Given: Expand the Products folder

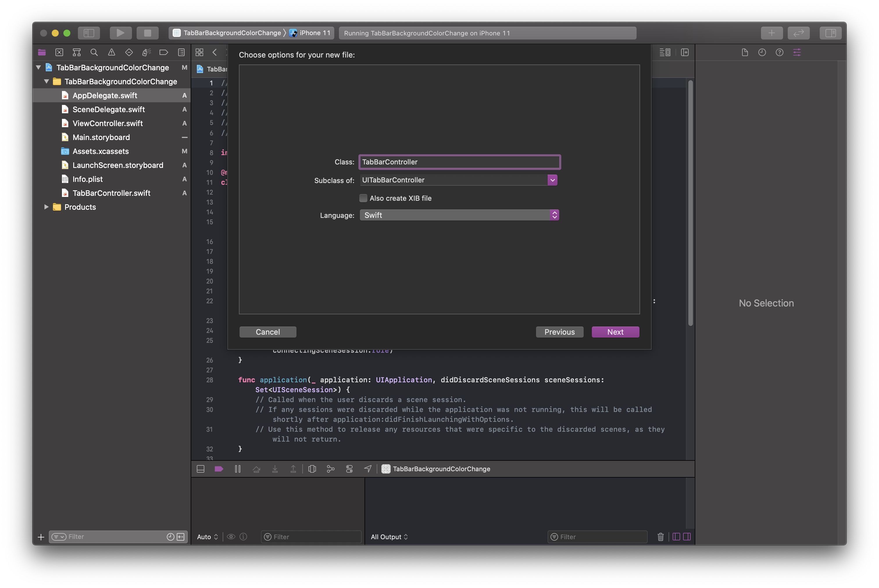Looking at the screenshot, I should pos(46,207).
